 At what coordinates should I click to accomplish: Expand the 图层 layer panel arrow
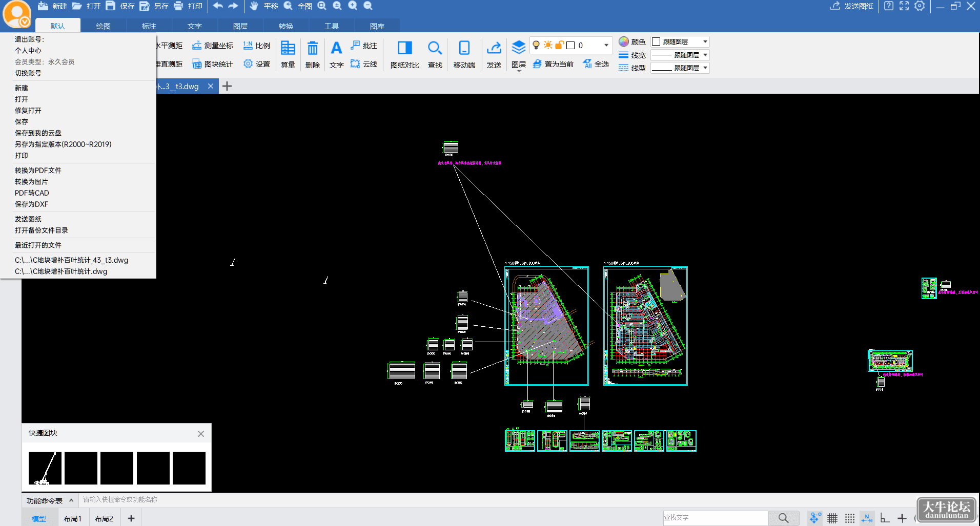point(519,71)
